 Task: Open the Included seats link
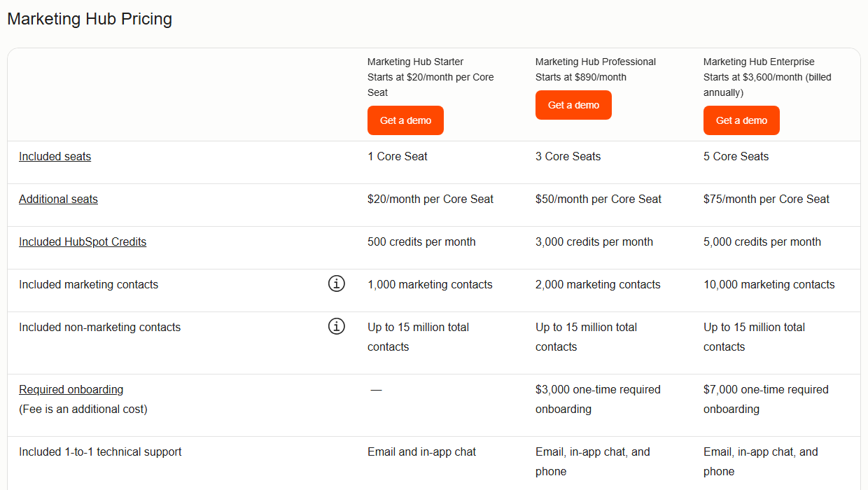coord(55,157)
